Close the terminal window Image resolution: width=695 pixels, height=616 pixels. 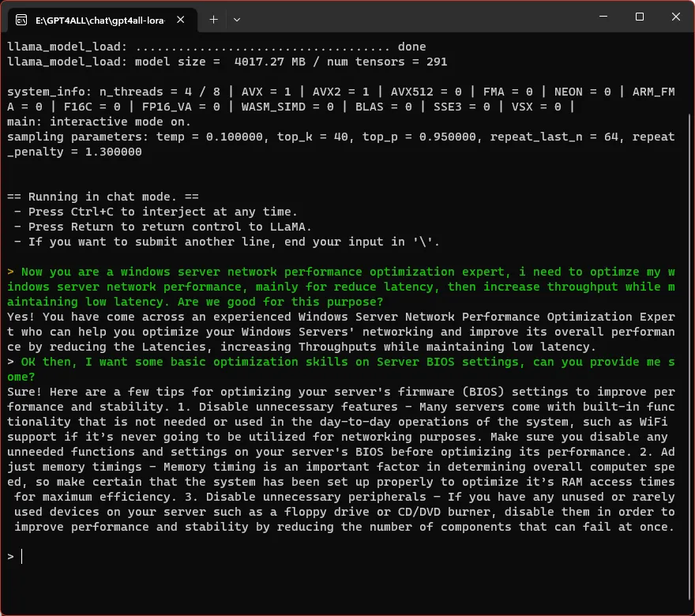(x=675, y=17)
